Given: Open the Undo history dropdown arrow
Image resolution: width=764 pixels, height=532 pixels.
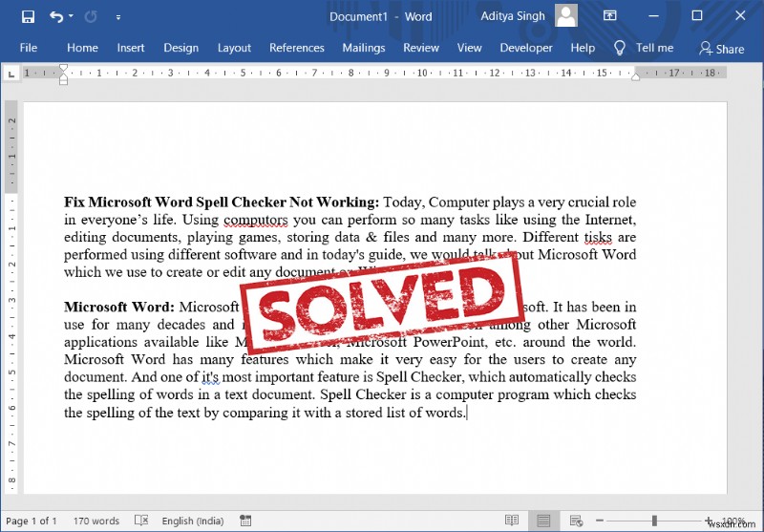Looking at the screenshot, I should point(71,16).
